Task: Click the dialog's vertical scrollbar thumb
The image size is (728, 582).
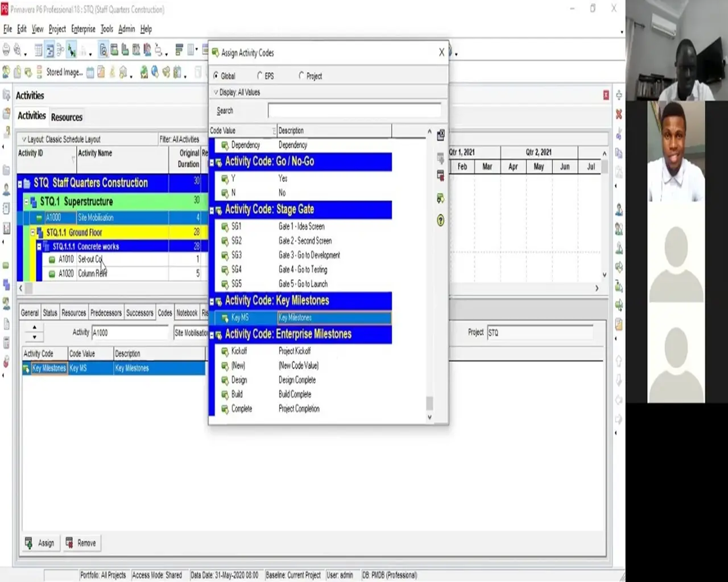Action: click(429, 403)
